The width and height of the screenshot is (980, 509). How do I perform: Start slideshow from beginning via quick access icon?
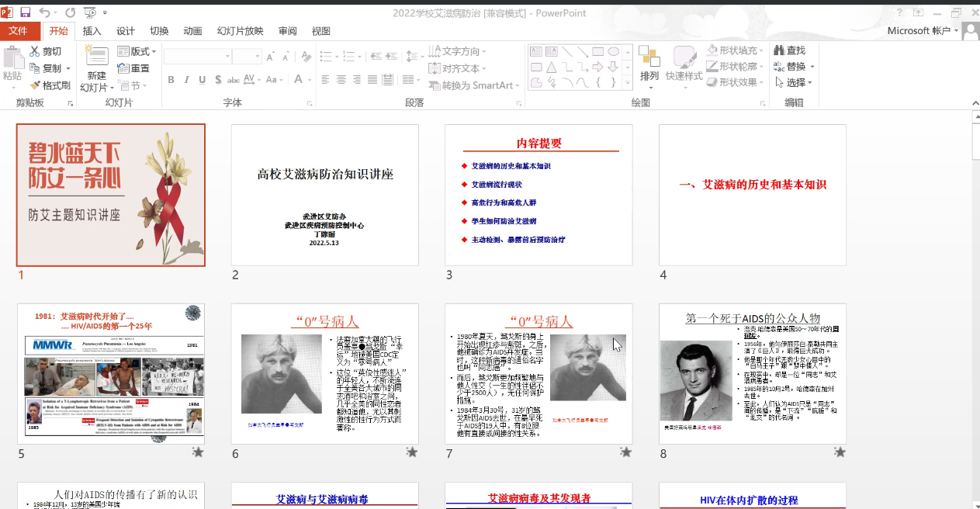89,12
